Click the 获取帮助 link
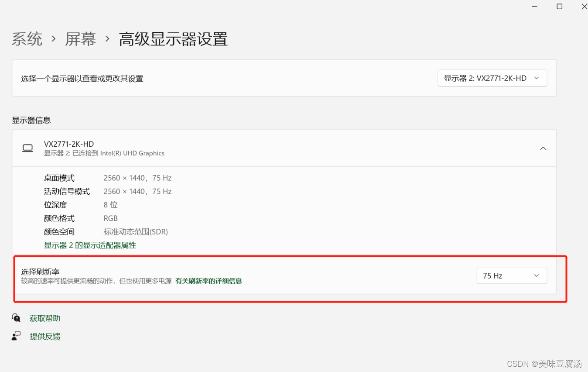This screenshot has width=588, height=372. point(45,318)
